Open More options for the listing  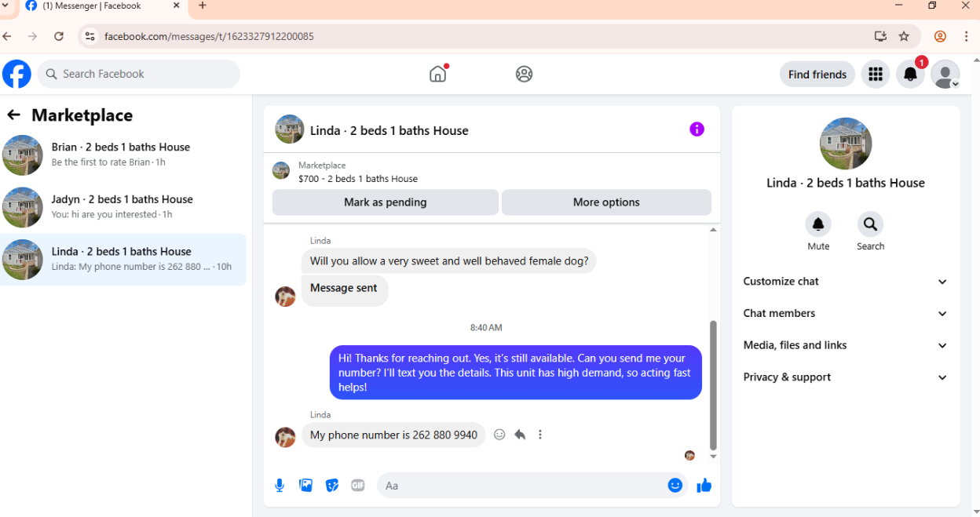click(606, 202)
